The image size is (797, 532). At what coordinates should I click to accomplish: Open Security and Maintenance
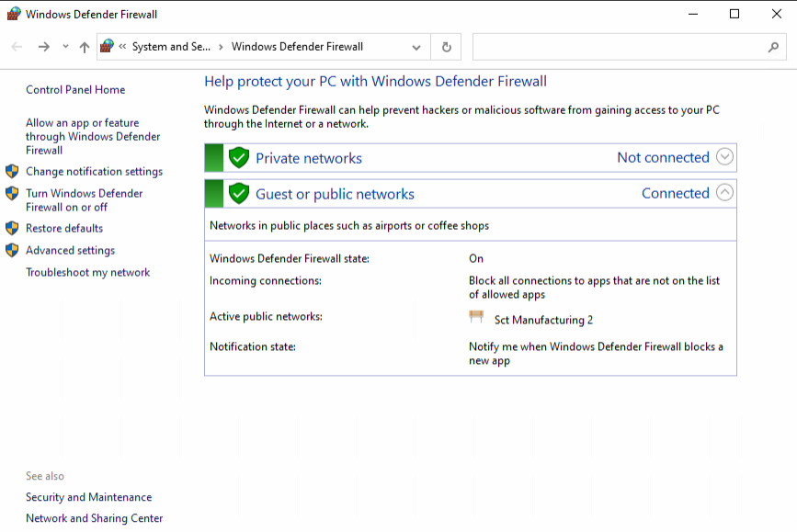pos(89,497)
